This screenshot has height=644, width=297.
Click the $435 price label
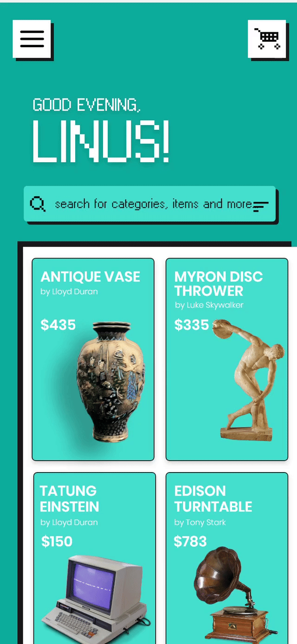(x=58, y=325)
